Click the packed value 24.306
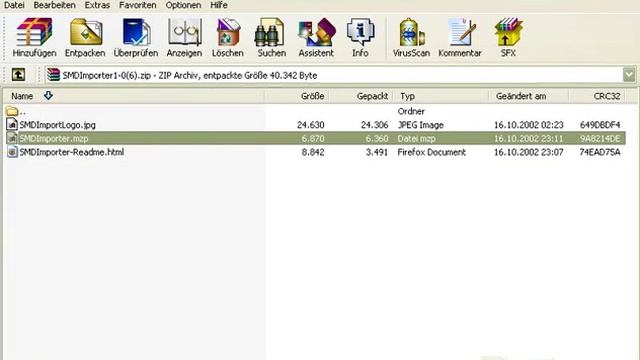 (374, 125)
